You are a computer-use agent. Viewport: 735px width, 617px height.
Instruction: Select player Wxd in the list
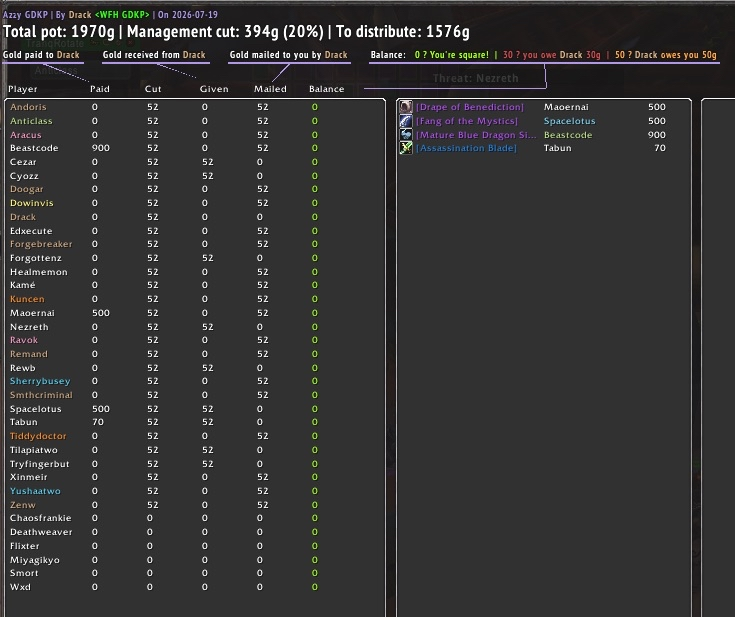(x=20, y=587)
